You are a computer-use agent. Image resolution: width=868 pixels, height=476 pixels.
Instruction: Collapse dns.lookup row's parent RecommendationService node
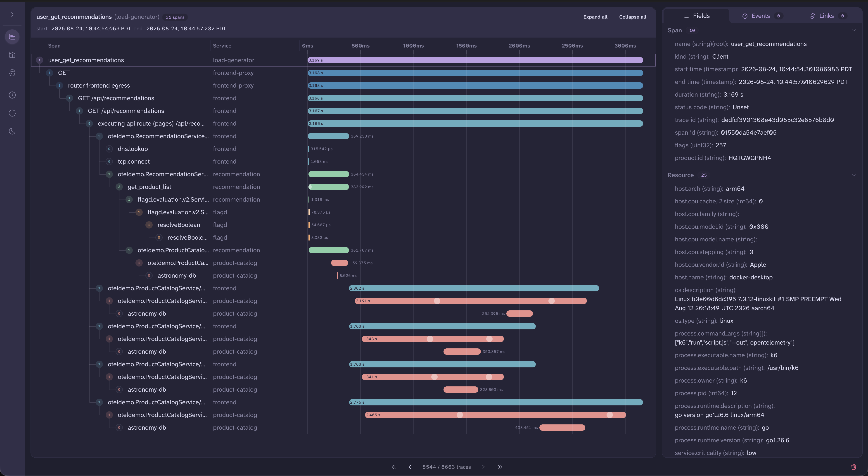[99, 136]
